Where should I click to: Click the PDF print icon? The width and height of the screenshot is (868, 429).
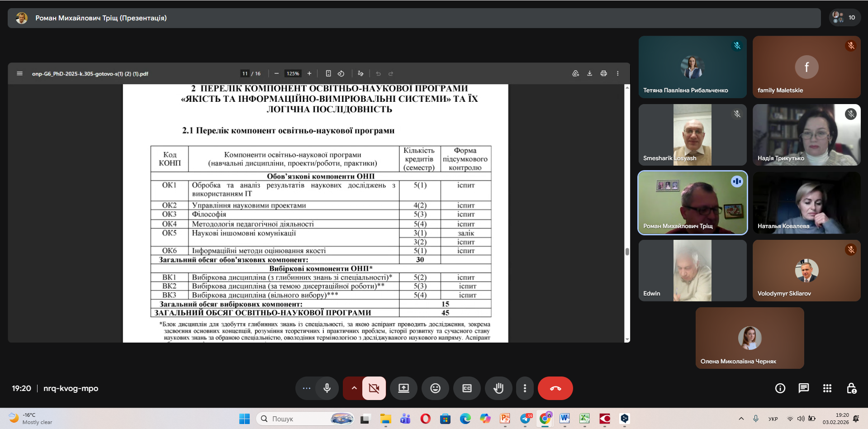(x=603, y=73)
